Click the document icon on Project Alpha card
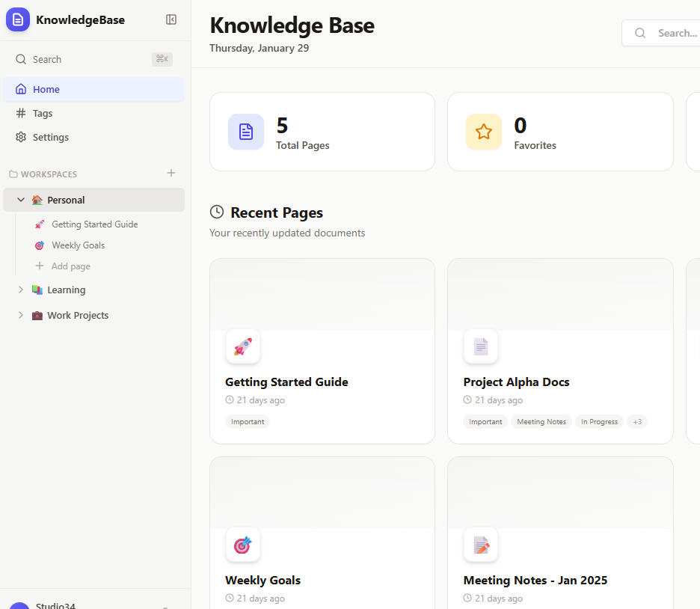Viewport: 700px width, 609px height. (481, 346)
